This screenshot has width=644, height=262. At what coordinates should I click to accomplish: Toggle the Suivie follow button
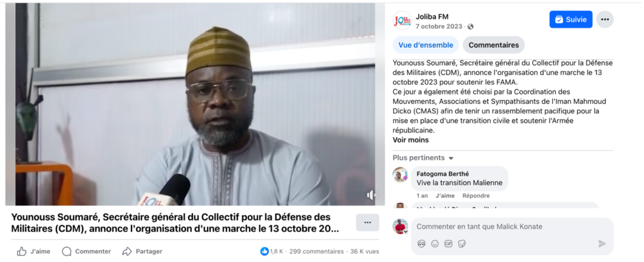(571, 20)
